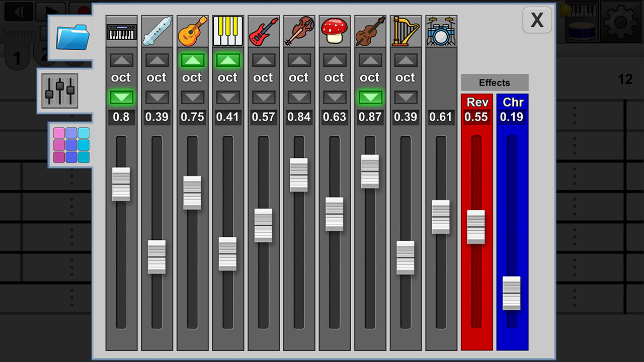Lower the harp channel octave
The image size is (644, 362).
[x=406, y=98]
